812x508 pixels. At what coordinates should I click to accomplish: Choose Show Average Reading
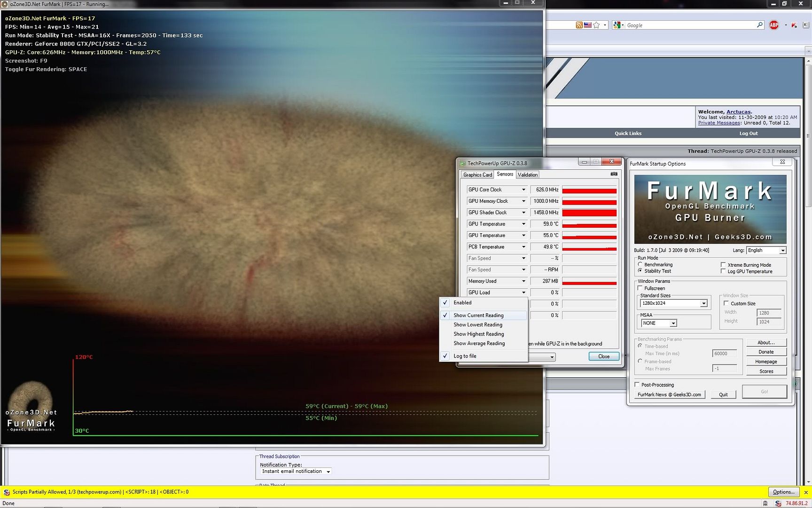pyautogui.click(x=484, y=343)
